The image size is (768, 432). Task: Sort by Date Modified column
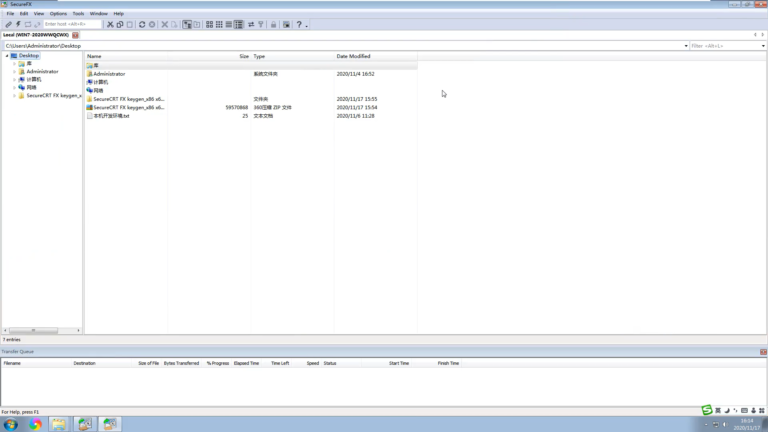(376, 56)
